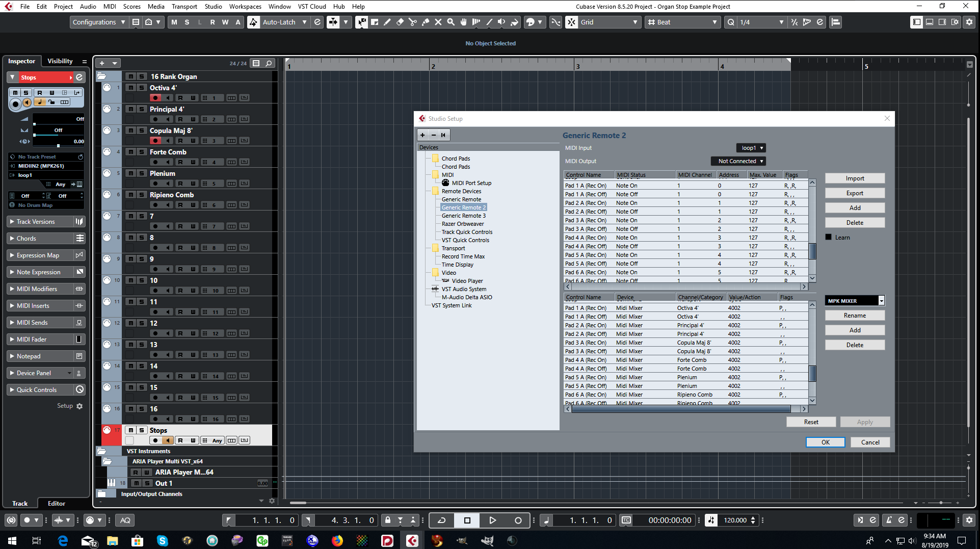Select the Draw pencil tool
This screenshot has width=980, height=549.
(387, 22)
